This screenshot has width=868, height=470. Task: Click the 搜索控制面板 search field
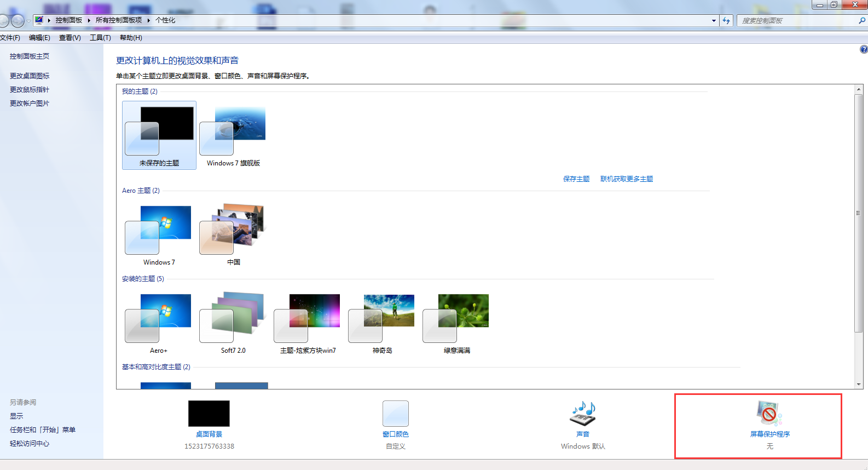[x=796, y=20]
